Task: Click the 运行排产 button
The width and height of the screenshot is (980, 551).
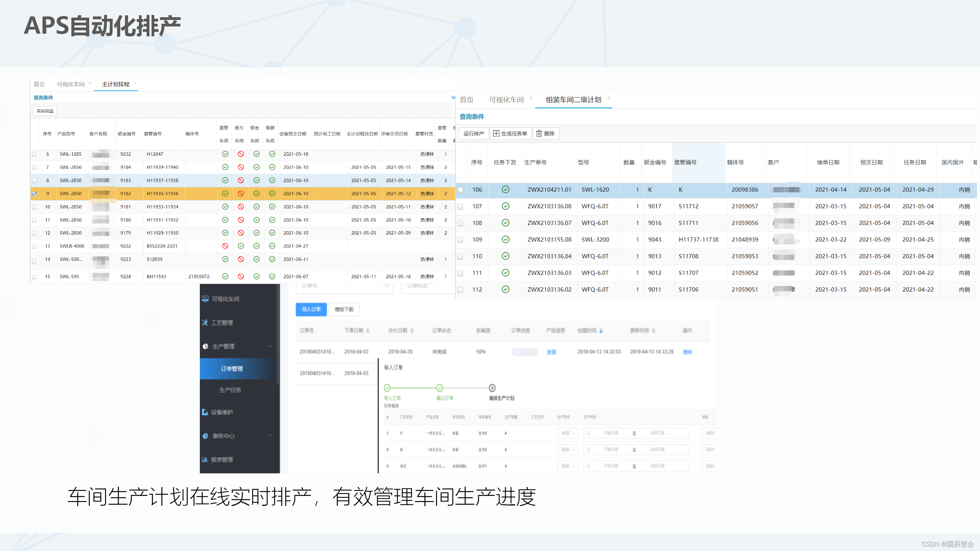Action: click(474, 134)
